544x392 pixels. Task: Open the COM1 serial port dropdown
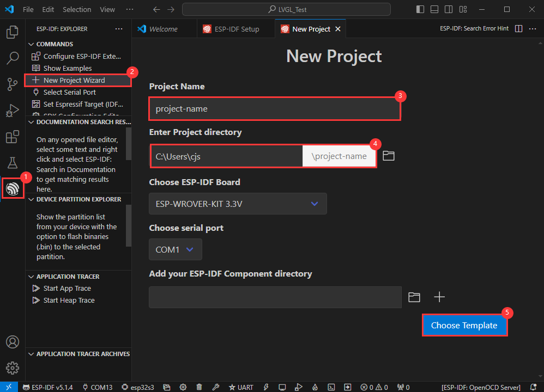[175, 249]
